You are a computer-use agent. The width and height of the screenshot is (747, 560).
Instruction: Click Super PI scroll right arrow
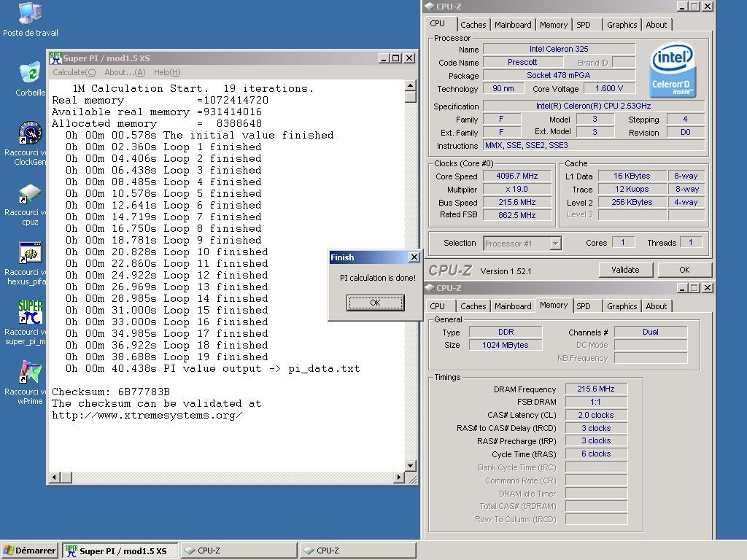tap(399, 477)
